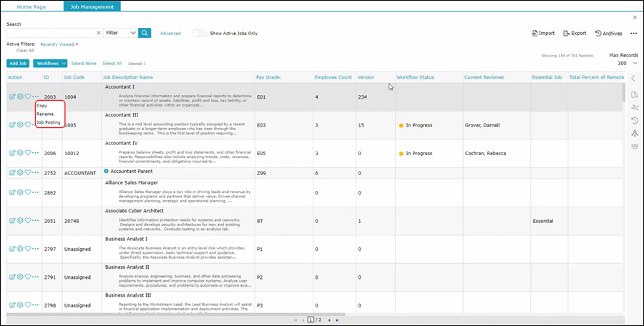
Task: Open the Filter dropdown
Action: click(x=120, y=33)
